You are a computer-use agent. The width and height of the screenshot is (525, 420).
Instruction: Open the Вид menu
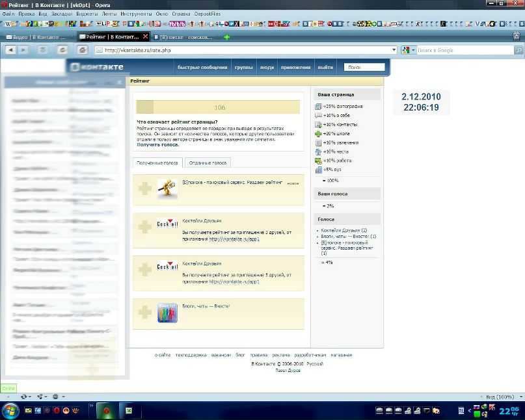[43, 14]
